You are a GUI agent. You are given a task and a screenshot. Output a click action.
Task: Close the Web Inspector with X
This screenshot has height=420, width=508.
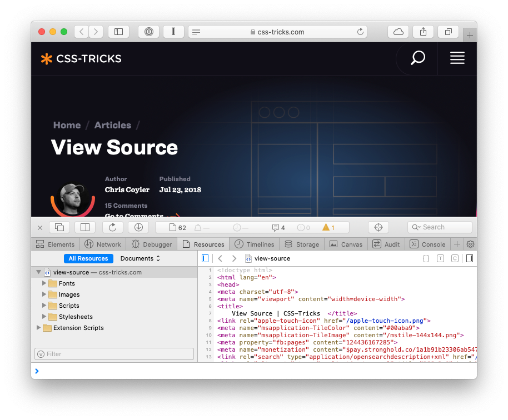[40, 228]
